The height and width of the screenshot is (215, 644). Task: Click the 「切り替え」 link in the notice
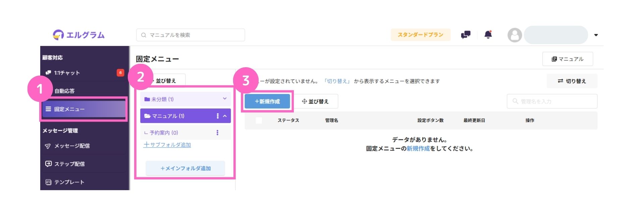[337, 81]
